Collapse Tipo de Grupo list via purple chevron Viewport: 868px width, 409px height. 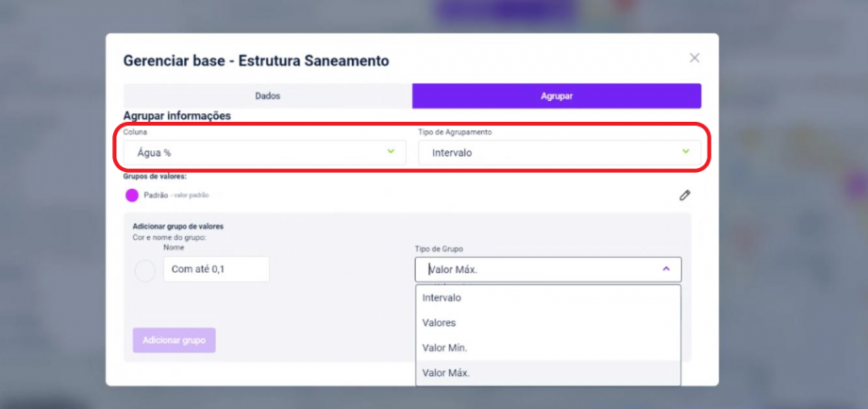(x=666, y=269)
